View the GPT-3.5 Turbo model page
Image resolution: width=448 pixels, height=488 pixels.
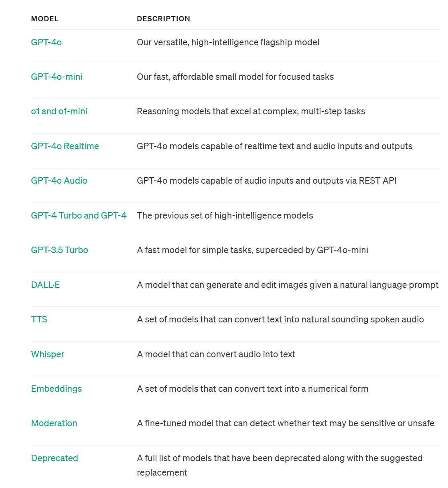tap(59, 250)
